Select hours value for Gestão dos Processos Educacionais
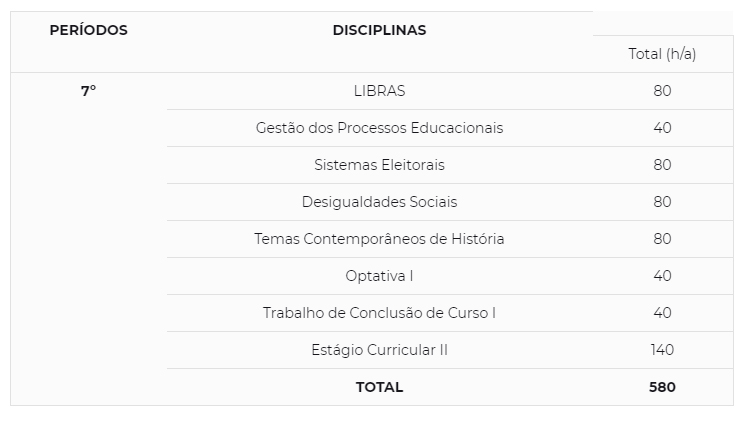This screenshot has width=742, height=440. [662, 128]
